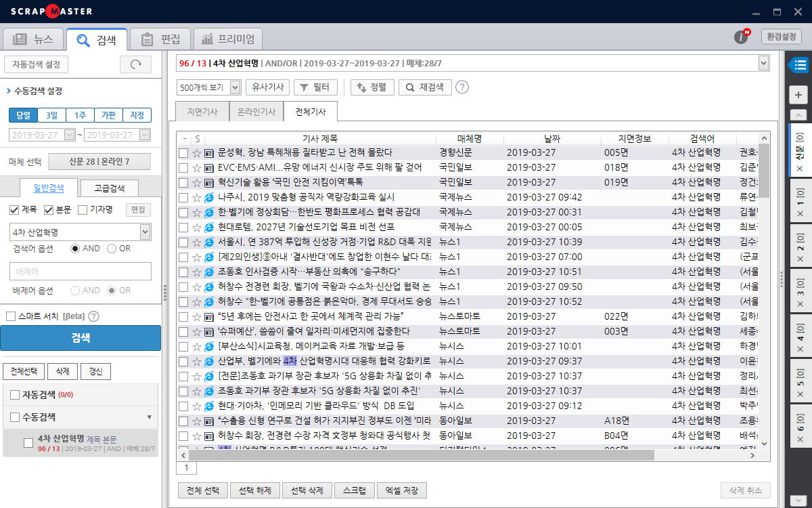Export results with the 엑셀 저장 button

(x=402, y=490)
